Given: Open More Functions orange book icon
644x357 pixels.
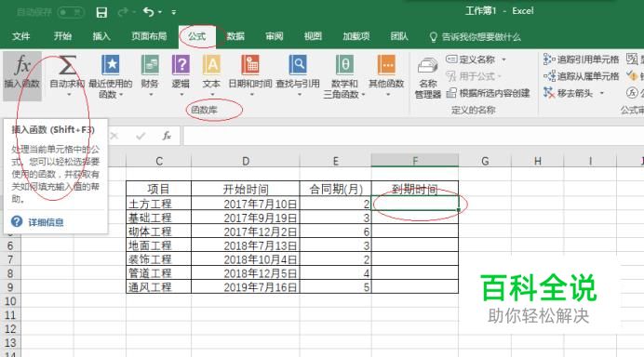Looking at the screenshot, I should pos(386,66).
